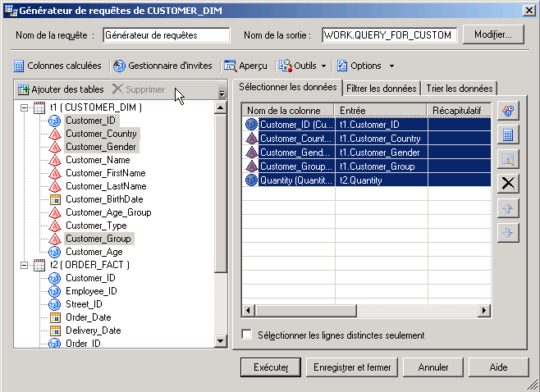Click the Modifier... button
This screenshot has width=540, height=392.
click(x=492, y=35)
